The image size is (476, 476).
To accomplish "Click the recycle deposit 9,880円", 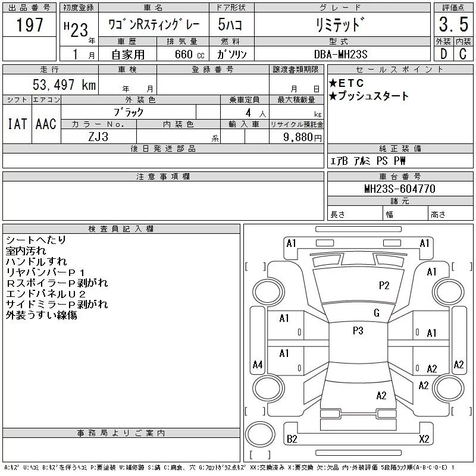I will (x=302, y=137).
